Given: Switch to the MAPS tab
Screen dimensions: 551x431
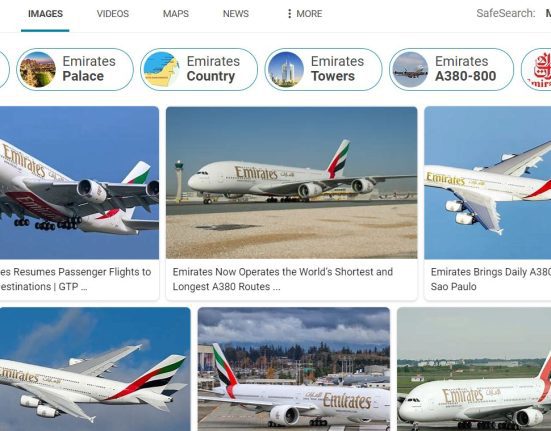Looking at the screenshot, I should 176,14.
